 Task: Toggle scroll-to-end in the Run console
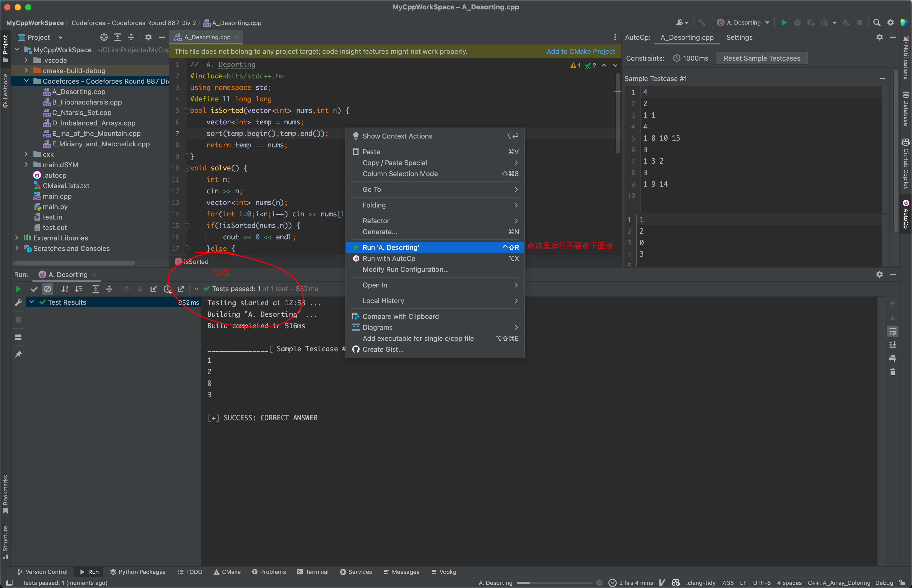tap(892, 345)
